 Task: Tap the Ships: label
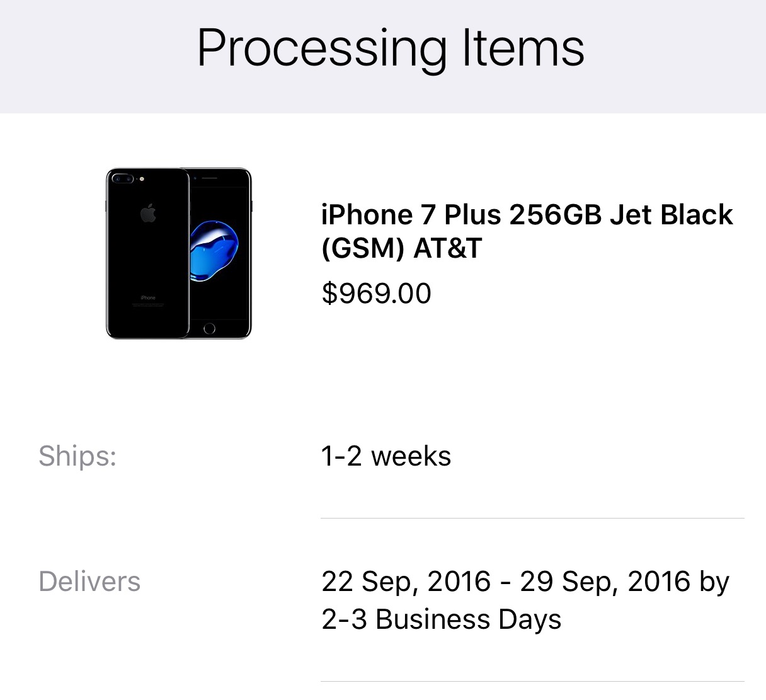point(77,456)
